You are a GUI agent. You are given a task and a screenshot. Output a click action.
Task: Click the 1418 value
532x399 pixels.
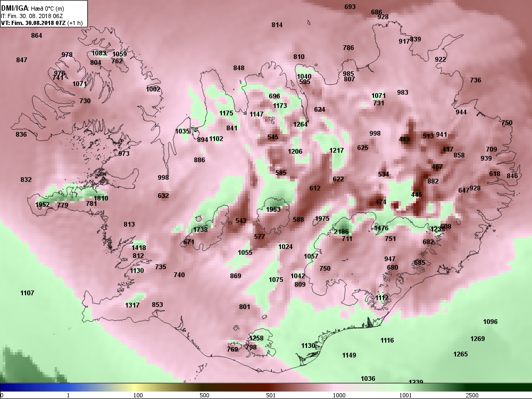(139, 248)
